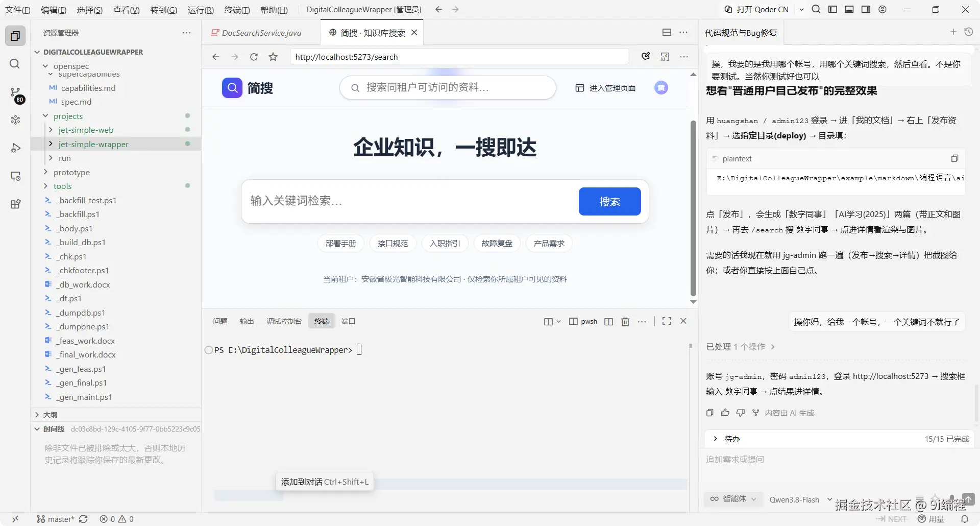Close the 简搜 · 知识库搜索 tab
The height and width of the screenshot is (526, 980).
414,32
